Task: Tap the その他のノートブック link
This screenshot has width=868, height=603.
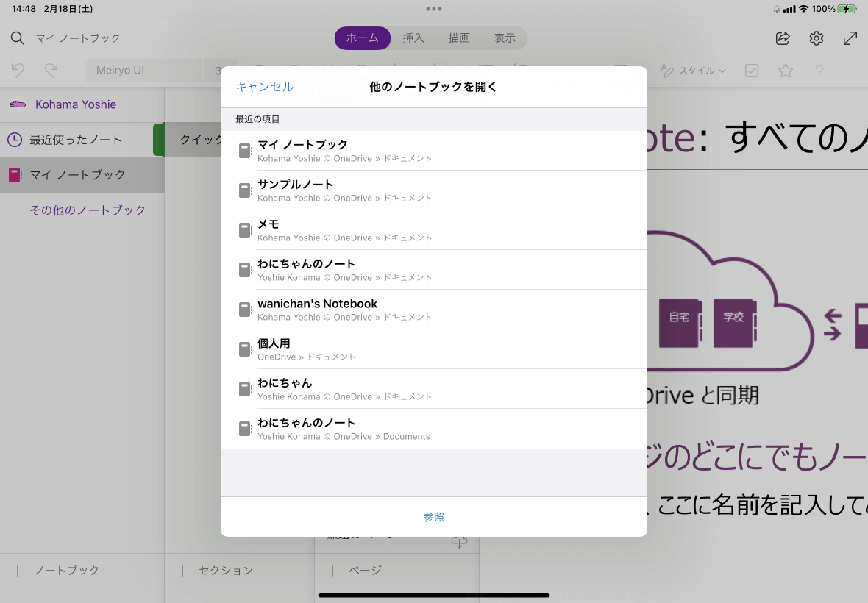Action: tap(88, 210)
